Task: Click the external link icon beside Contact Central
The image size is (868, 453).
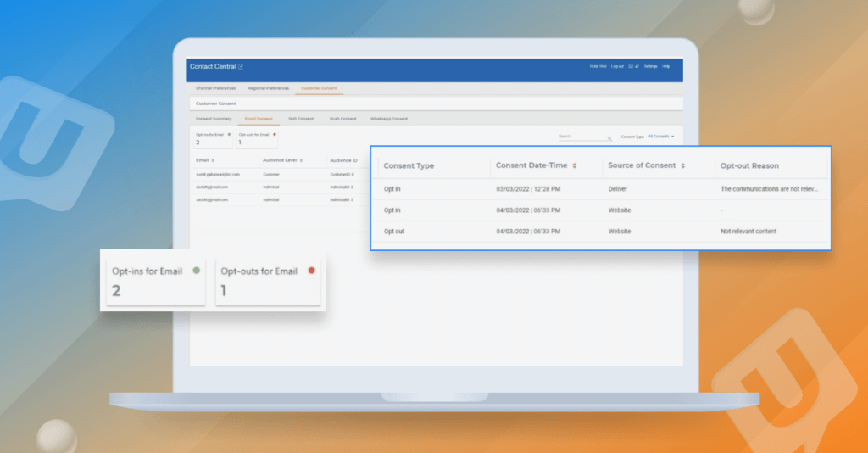Action: point(240,66)
